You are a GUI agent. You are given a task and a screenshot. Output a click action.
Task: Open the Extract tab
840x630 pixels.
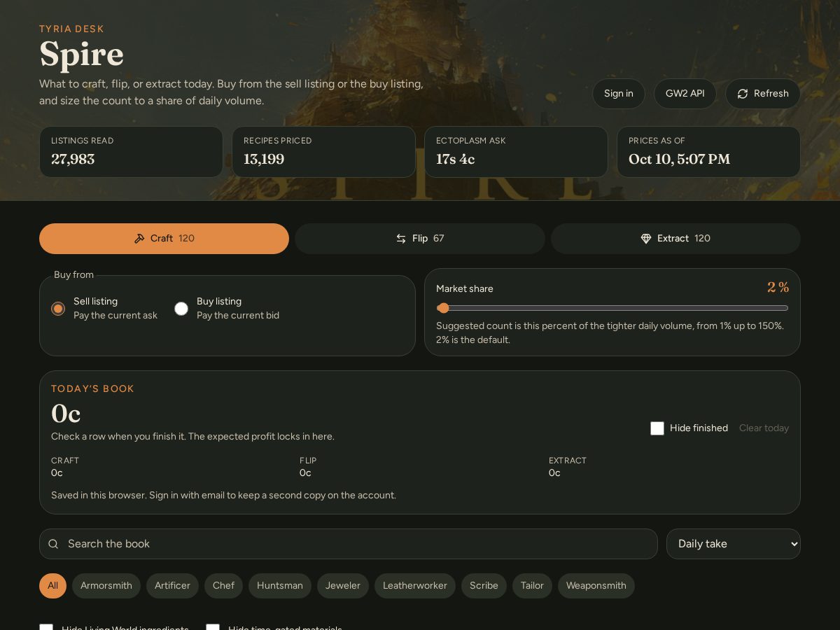click(675, 239)
